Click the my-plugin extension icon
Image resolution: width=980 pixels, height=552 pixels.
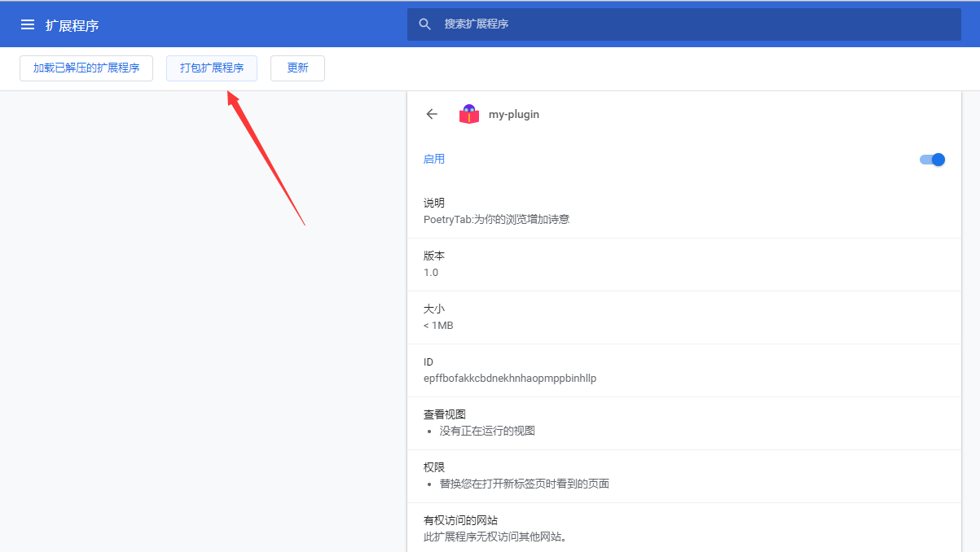469,114
